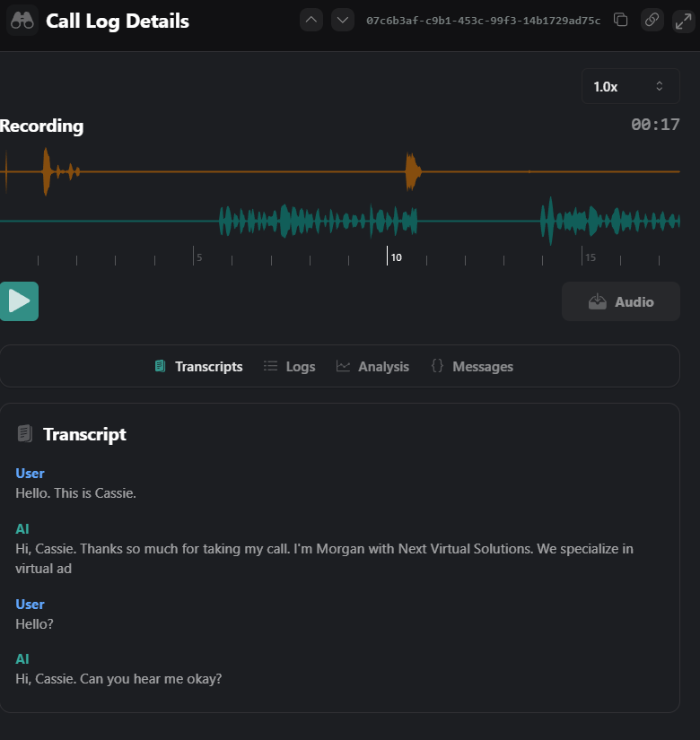Click the 00:17 recording duration
This screenshot has height=740, width=700.
point(655,125)
